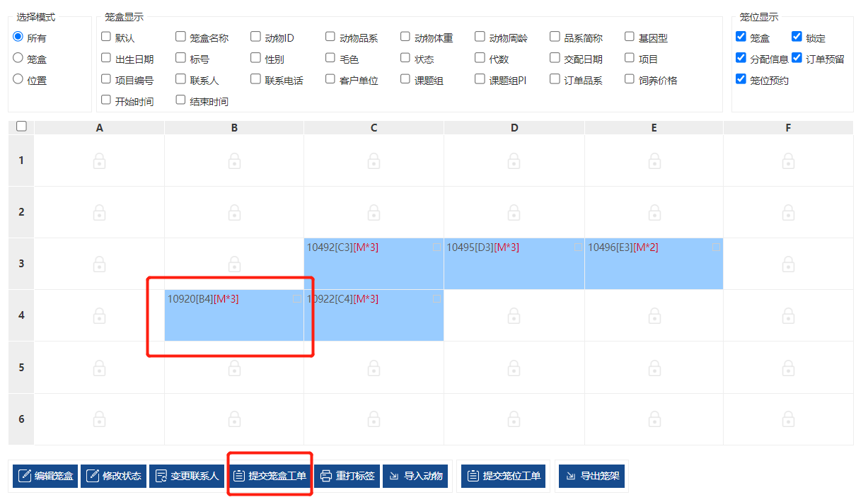
Task: Select the 笼盒 selection mode radio
Action: pyautogui.click(x=18, y=59)
